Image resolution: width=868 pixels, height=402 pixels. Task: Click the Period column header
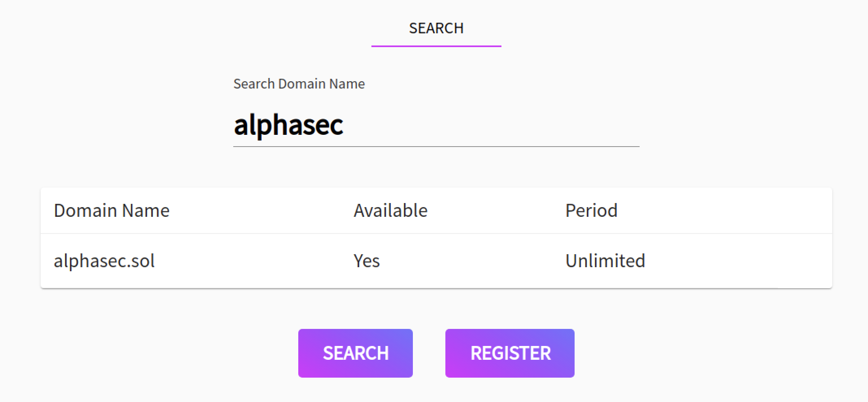591,210
